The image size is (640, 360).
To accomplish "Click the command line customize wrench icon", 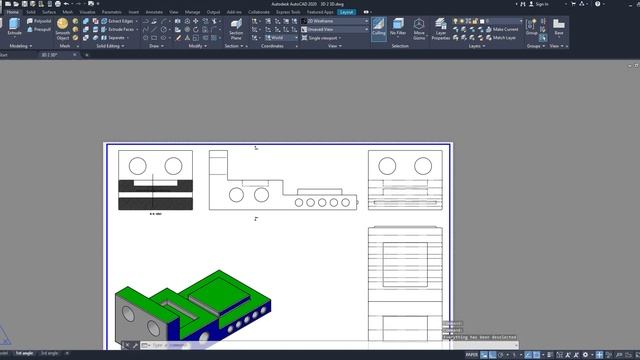I will (135, 345).
